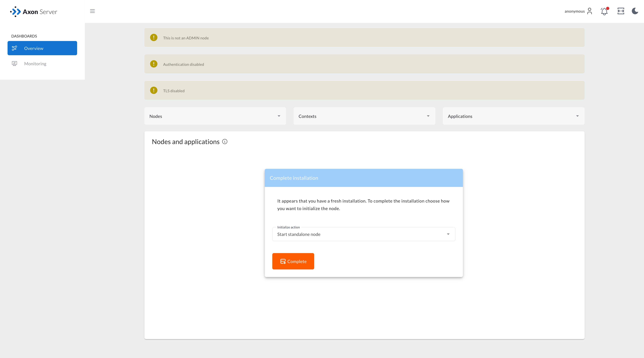The image size is (644, 358).
Task: Click the Complete installation header
Action: point(364,178)
